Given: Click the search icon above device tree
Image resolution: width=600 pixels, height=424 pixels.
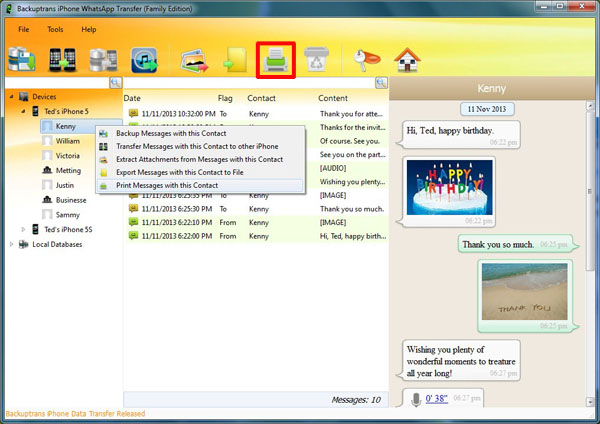Looking at the screenshot, I should click(x=116, y=82).
